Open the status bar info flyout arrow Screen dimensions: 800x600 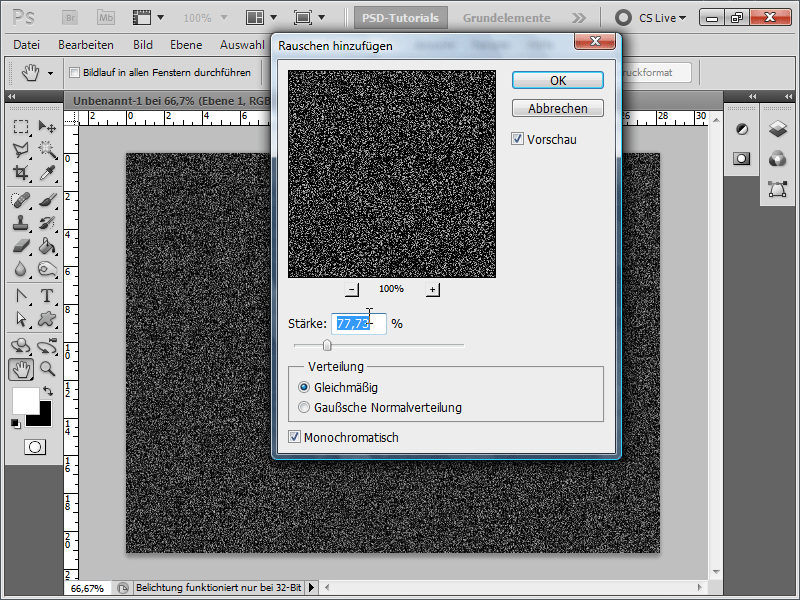pos(312,588)
